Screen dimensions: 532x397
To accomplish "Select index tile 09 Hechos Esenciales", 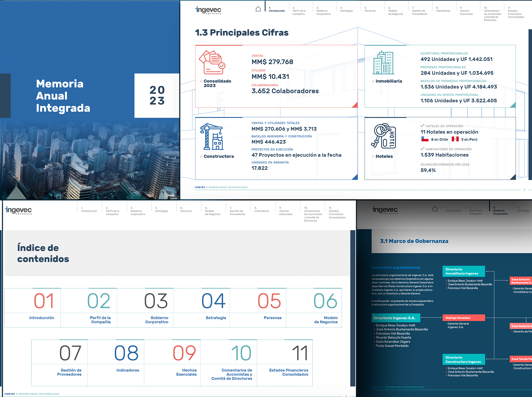I will click(x=172, y=362).
